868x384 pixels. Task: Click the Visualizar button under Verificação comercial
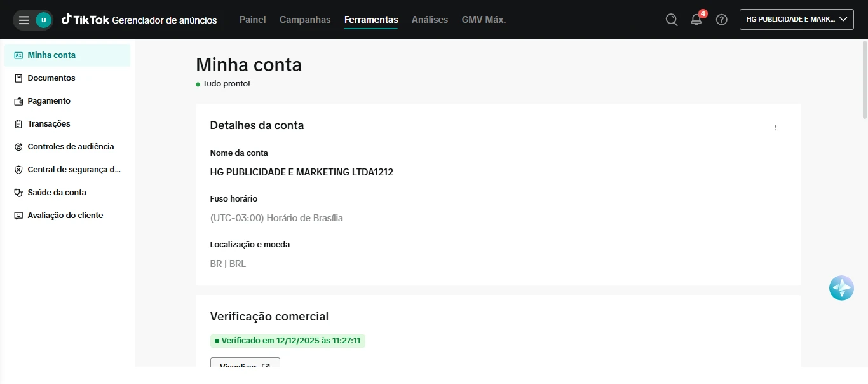click(245, 365)
